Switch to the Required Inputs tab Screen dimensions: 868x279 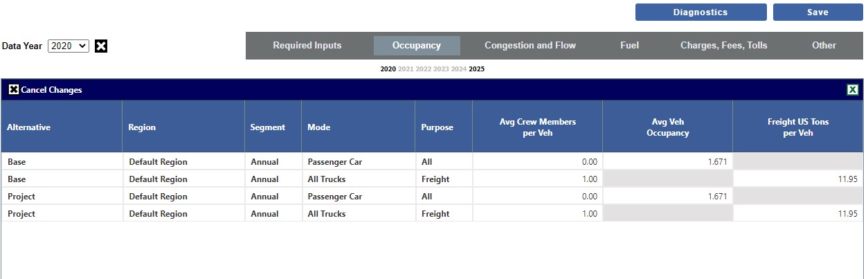[307, 46]
